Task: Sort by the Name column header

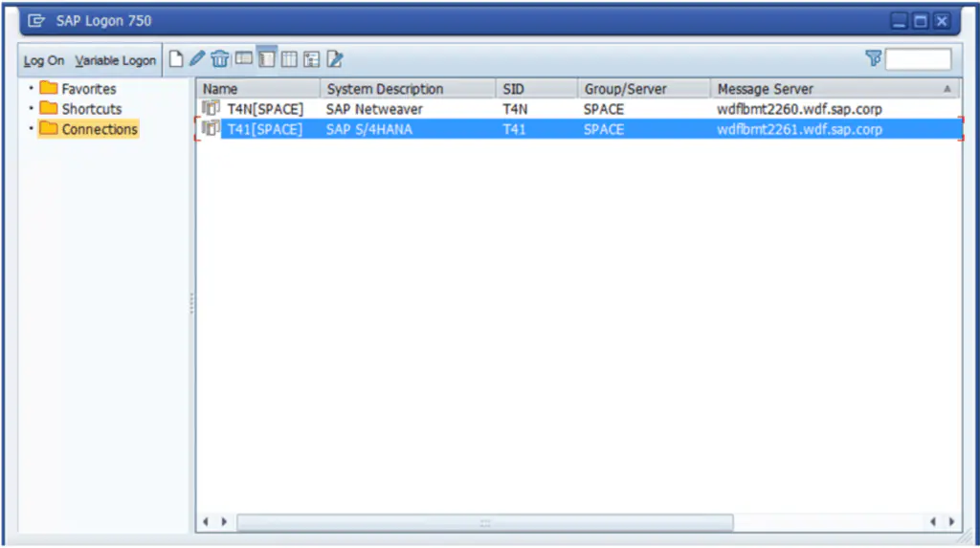Action: [258, 89]
